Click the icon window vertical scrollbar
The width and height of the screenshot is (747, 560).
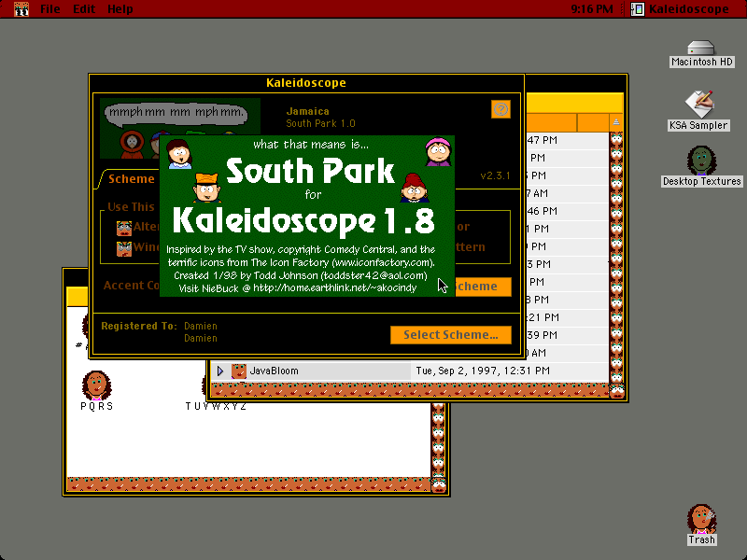point(438,439)
